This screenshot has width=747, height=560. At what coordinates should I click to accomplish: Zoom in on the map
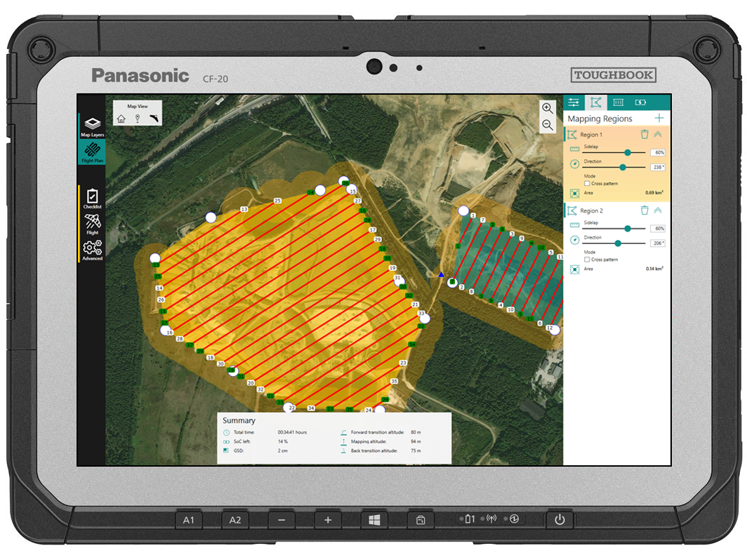pyautogui.click(x=547, y=108)
